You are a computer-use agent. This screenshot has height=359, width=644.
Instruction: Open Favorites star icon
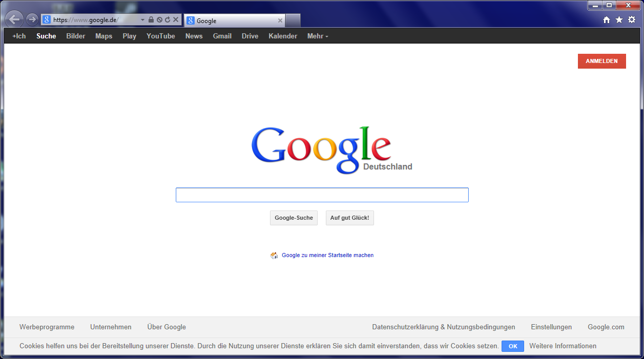click(x=619, y=19)
